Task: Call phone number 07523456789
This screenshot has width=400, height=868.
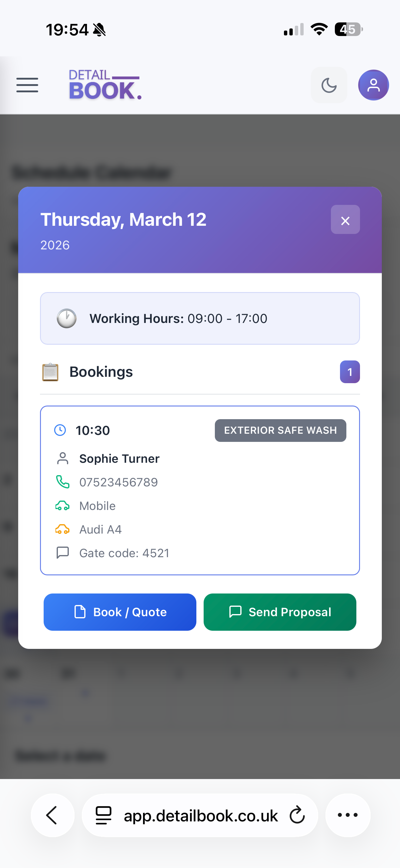Action: click(118, 482)
